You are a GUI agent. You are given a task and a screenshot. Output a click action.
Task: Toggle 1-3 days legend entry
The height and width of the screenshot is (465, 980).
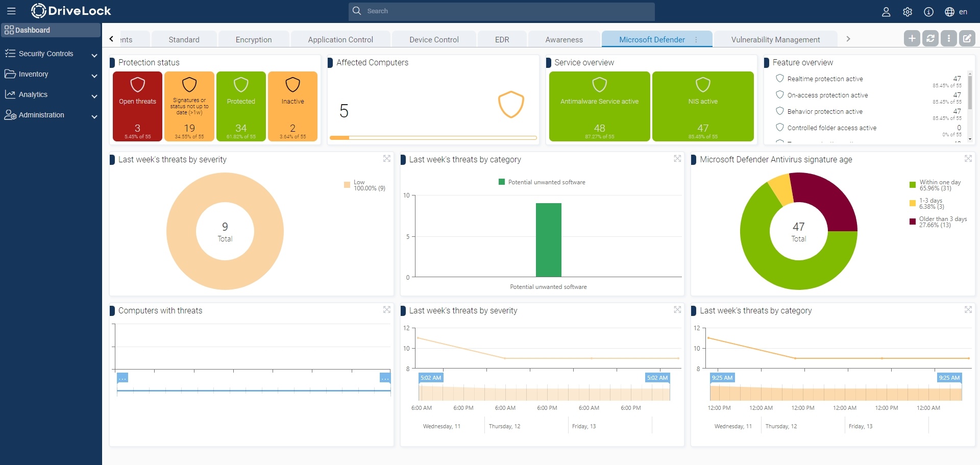[x=927, y=204]
